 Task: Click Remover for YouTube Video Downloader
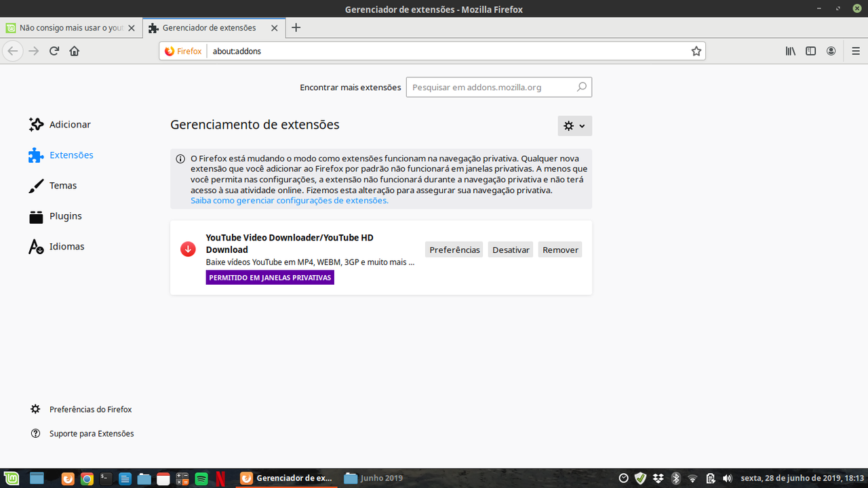click(x=560, y=249)
